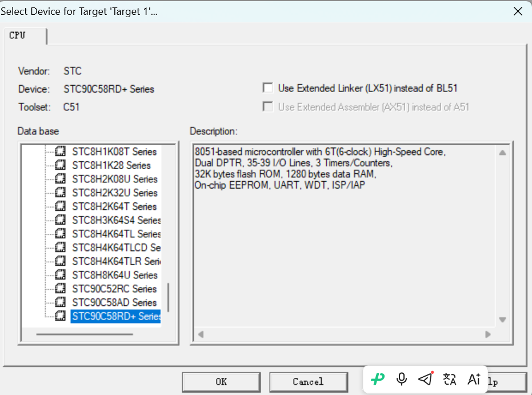Click the Description scroll down arrow
The width and height of the screenshot is (532, 395).
502,320
